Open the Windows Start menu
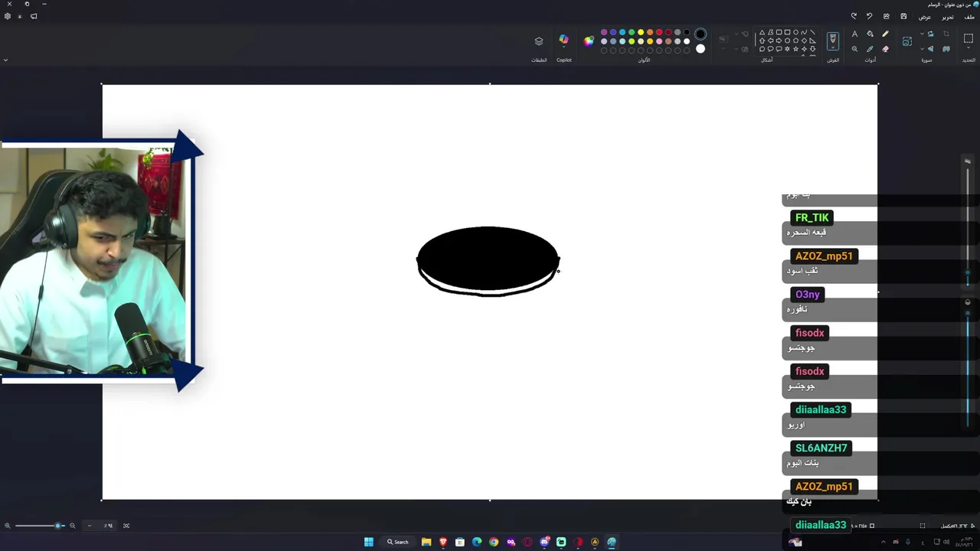Image resolution: width=980 pixels, height=551 pixels. [x=368, y=542]
